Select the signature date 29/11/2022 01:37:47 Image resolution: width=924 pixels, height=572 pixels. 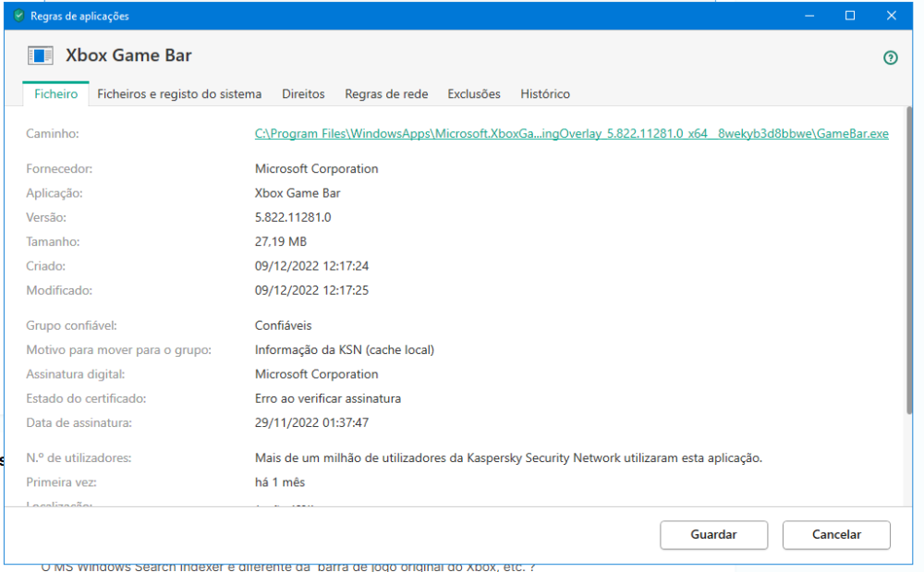tap(311, 422)
